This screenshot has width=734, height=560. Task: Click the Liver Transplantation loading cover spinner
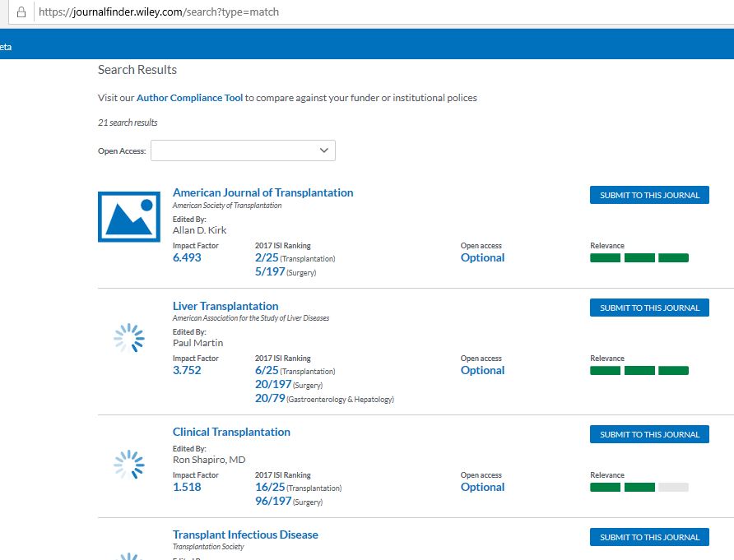tap(129, 338)
